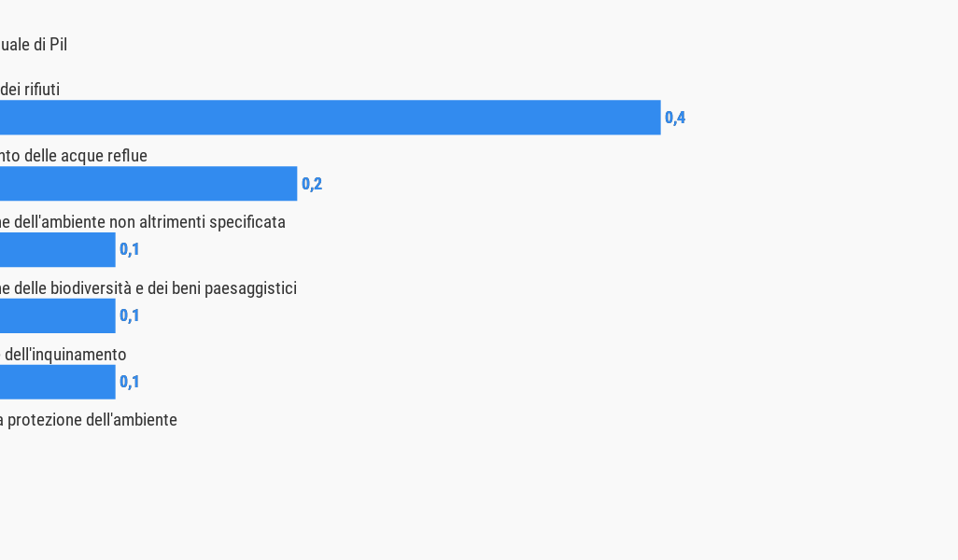The height and width of the screenshot is (560, 958).
Task: Click the 0,2 value label
Action: (x=312, y=184)
